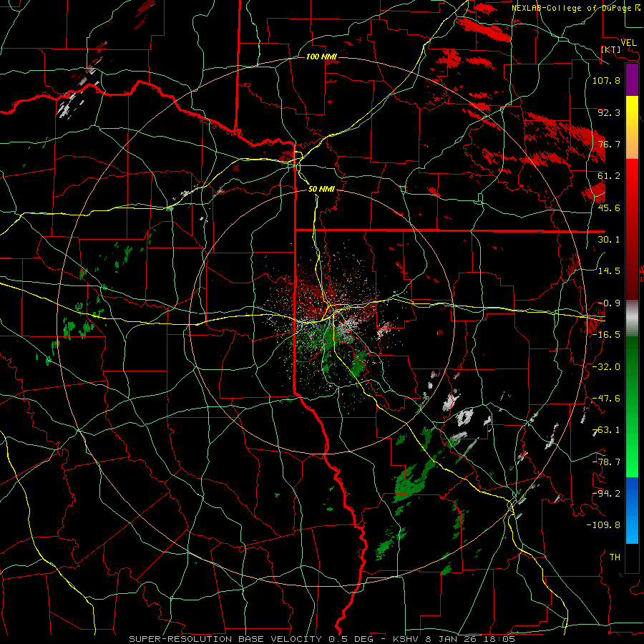644x644 pixels.
Task: Click the -16.5 velocity scale value
Action: point(606,335)
